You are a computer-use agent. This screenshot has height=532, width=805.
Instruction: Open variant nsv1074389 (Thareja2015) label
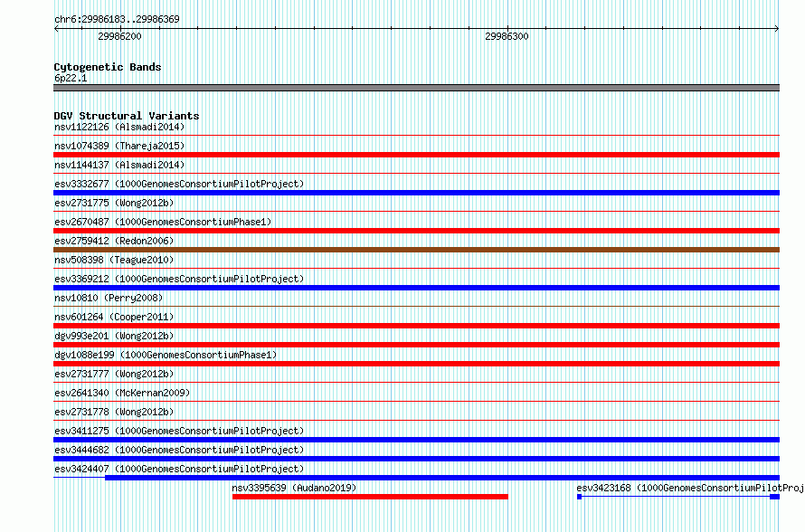(x=119, y=146)
